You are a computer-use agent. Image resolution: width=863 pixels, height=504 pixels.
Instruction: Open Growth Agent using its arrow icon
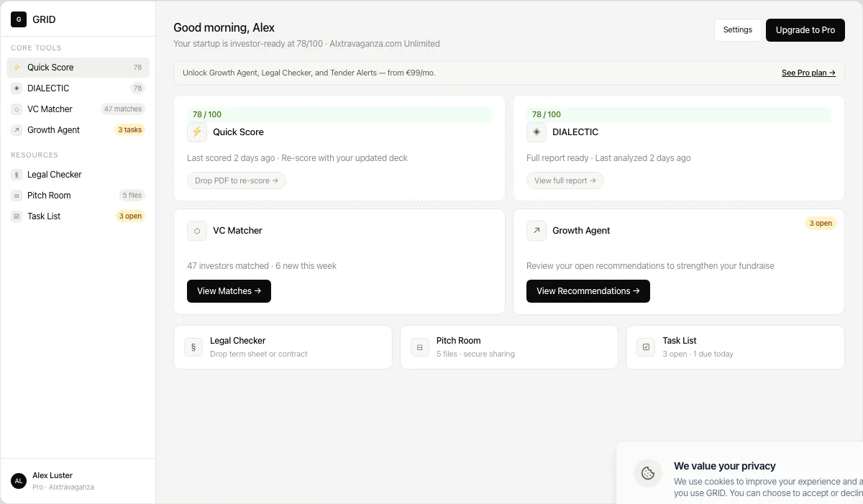coord(536,230)
